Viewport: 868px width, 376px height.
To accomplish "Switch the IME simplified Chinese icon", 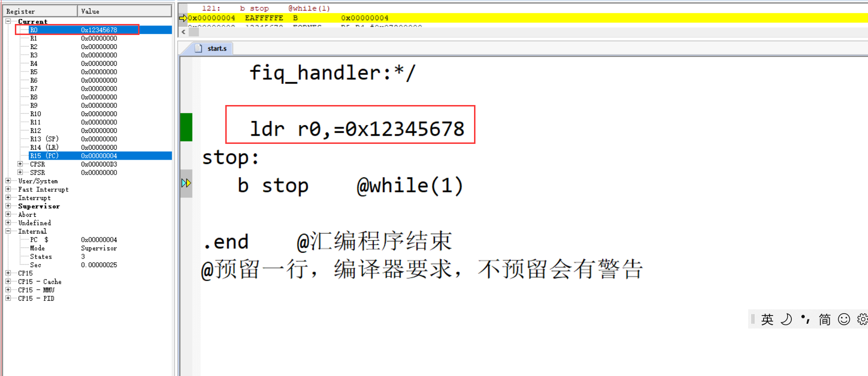I will tap(824, 319).
